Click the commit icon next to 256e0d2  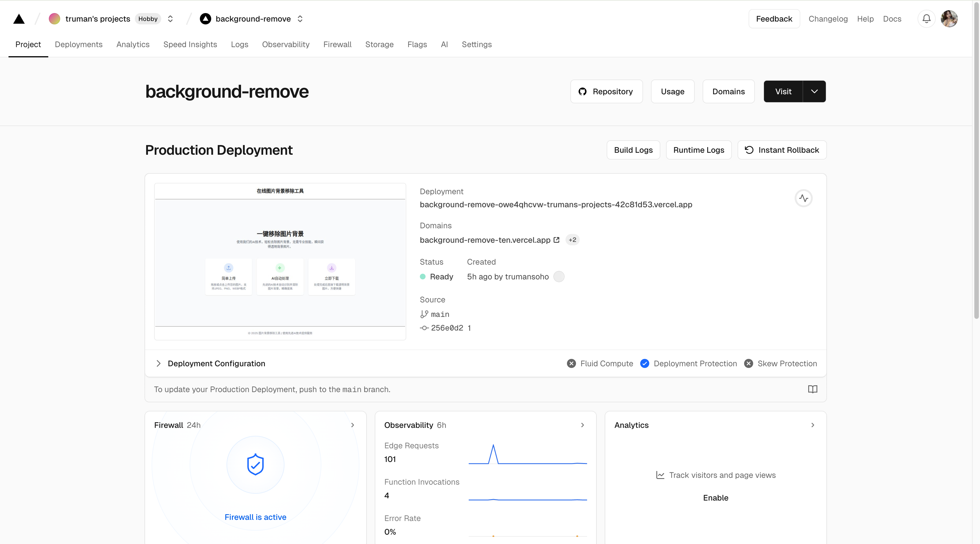pyautogui.click(x=424, y=328)
